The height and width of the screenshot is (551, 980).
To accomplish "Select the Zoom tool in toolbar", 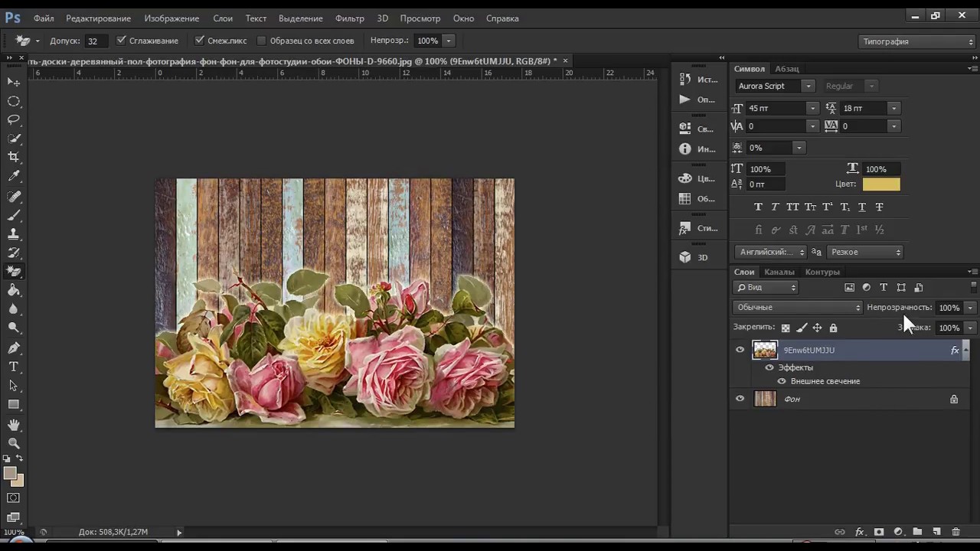I will coord(14,443).
